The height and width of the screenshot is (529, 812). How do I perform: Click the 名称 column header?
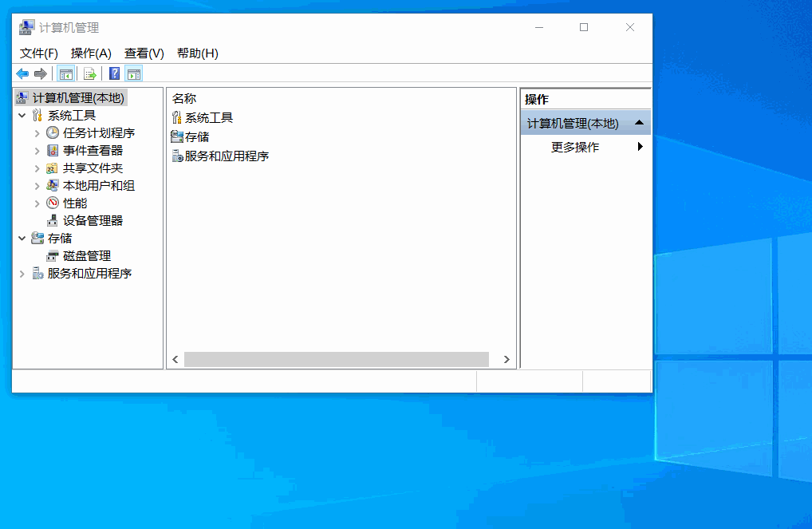(x=183, y=98)
